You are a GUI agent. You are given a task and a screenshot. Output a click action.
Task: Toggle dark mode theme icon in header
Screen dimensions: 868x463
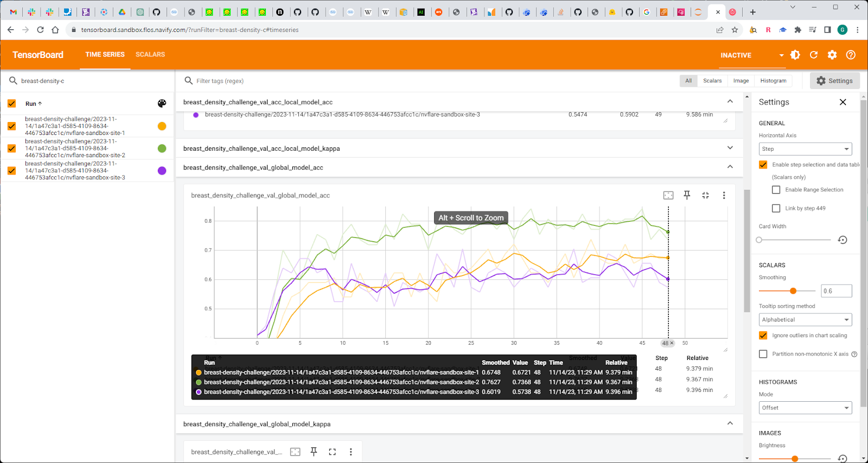pos(795,55)
